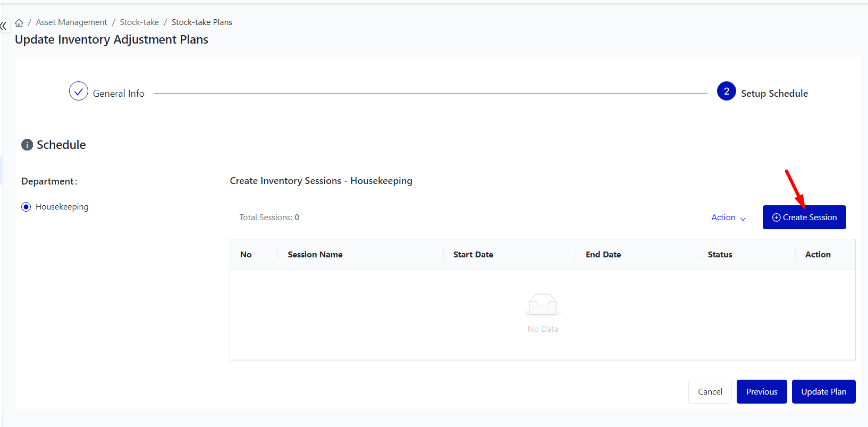The width and height of the screenshot is (868, 427).
Task: Open Asset Management breadcrumb link
Action: coord(71,22)
